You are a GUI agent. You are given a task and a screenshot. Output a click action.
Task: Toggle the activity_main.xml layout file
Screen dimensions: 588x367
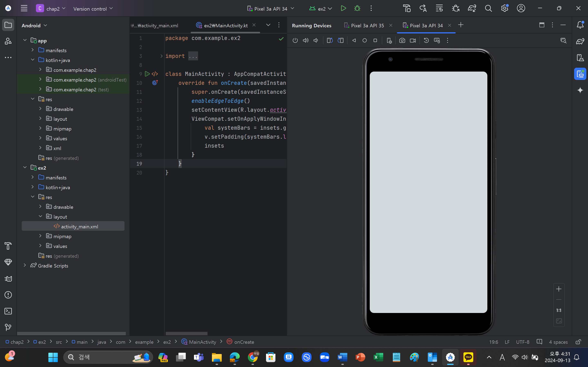tap(79, 226)
